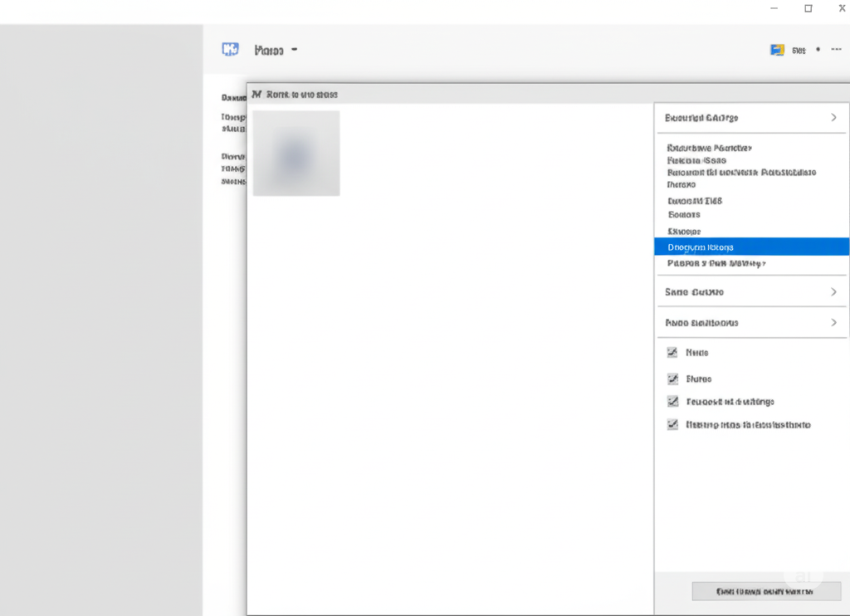The height and width of the screenshot is (616, 850).
Task: Click the blue app logo icon in header
Action: pyautogui.click(x=231, y=49)
